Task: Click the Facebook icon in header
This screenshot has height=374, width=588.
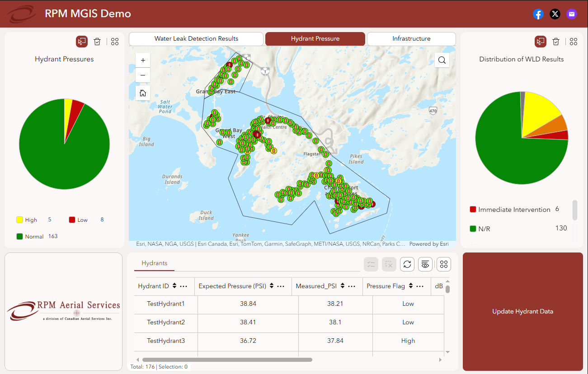Action: 538,14
